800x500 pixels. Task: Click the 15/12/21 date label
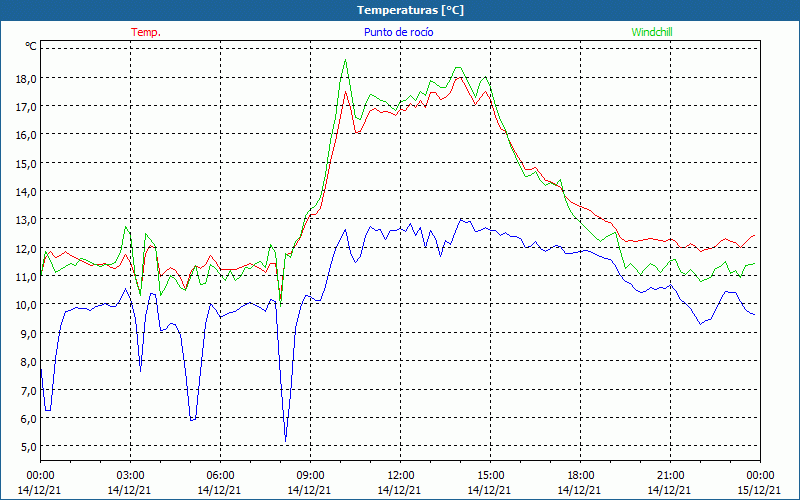click(x=759, y=490)
